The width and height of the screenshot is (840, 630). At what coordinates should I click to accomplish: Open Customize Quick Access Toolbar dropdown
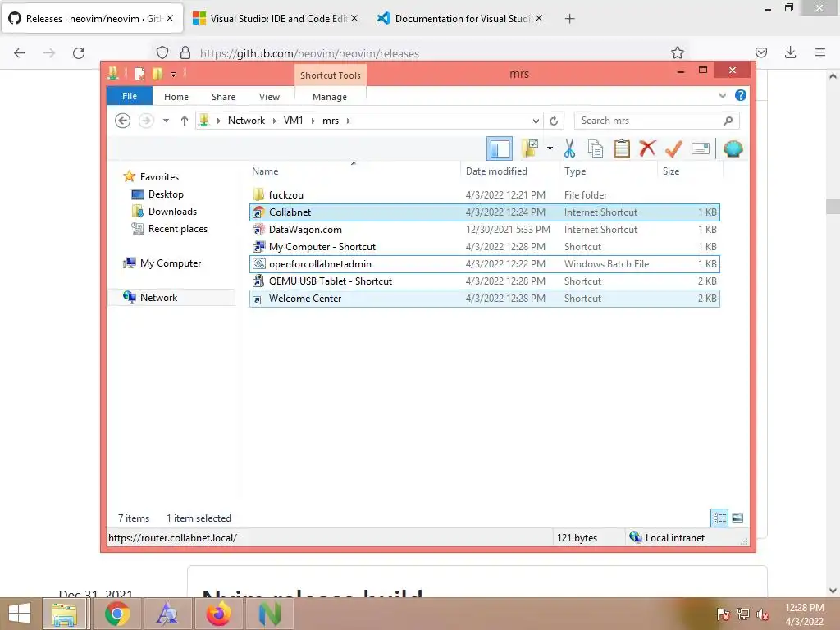click(x=174, y=74)
